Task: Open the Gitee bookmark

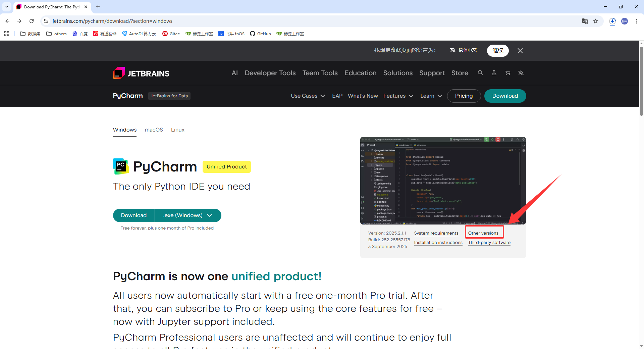Action: click(171, 34)
